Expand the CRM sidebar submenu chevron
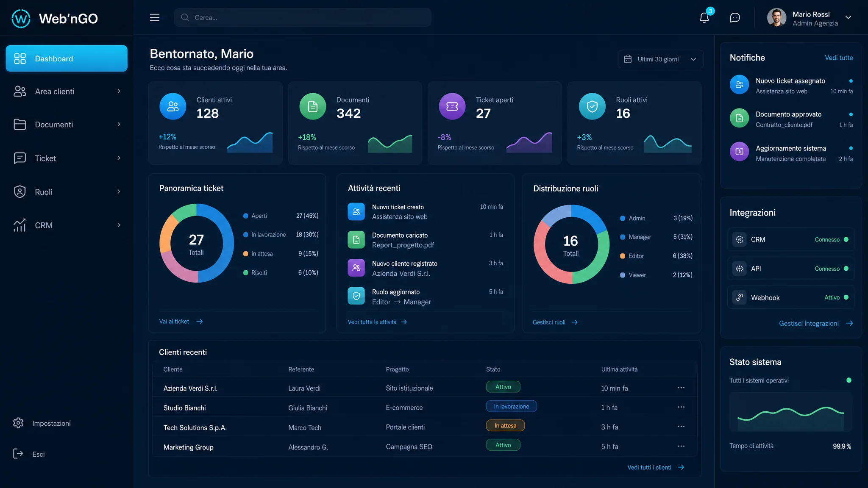 pyautogui.click(x=119, y=225)
